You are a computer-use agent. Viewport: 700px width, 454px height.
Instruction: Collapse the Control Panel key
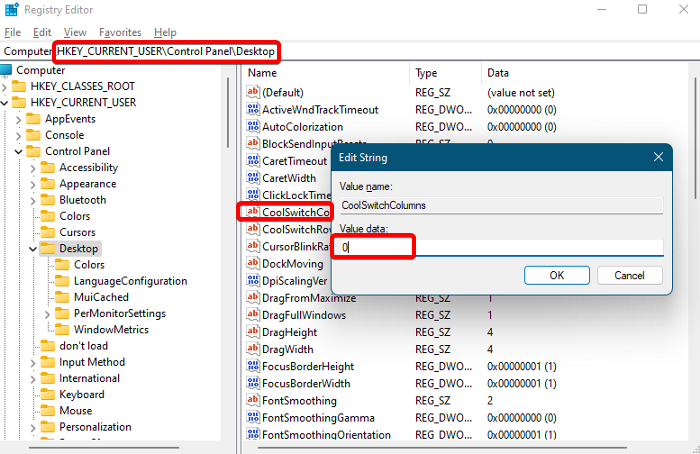[x=18, y=152]
